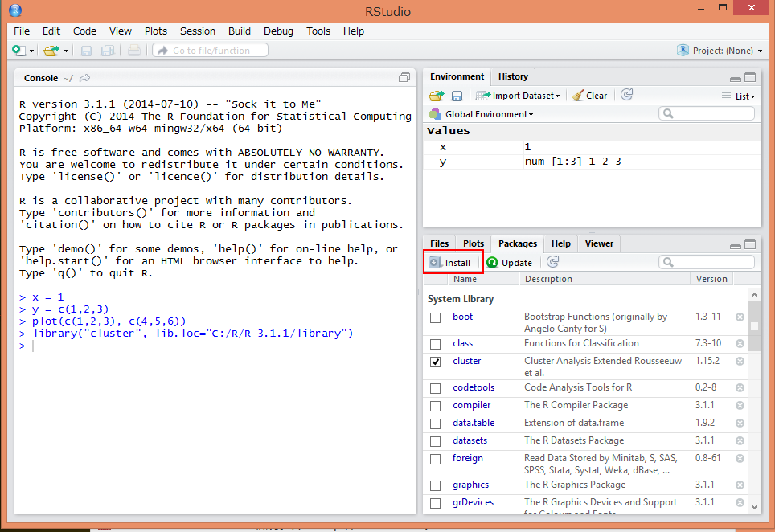Enable the foreign package checkbox
The image size is (775, 532).
coord(436,460)
